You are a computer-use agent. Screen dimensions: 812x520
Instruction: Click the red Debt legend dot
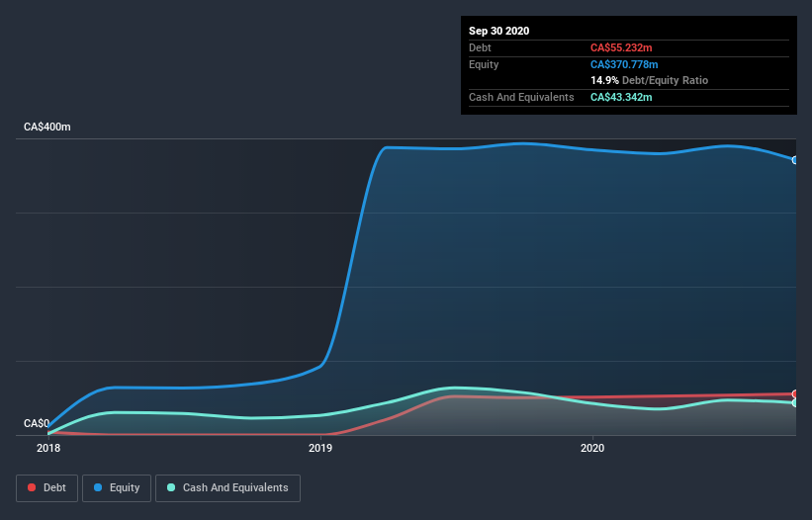[32, 487]
